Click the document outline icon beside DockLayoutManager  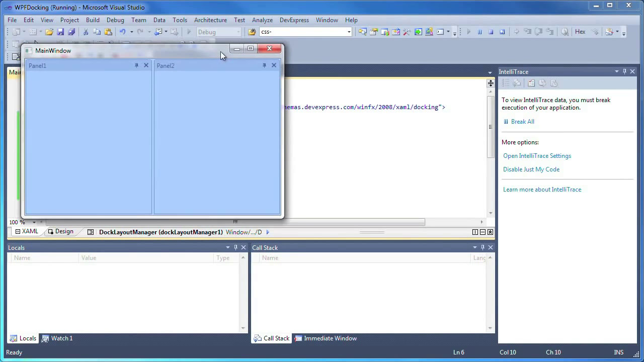click(x=91, y=232)
